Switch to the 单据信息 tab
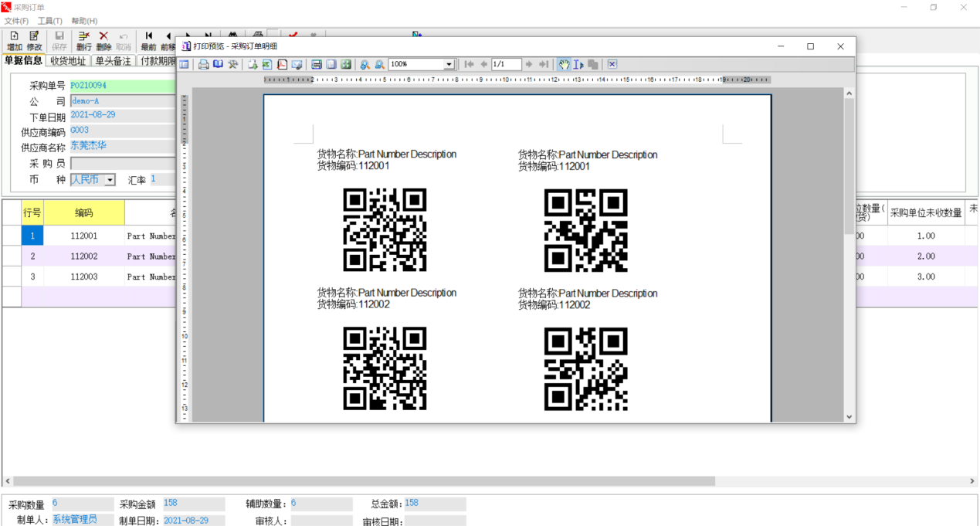Image resolution: width=980 pixels, height=526 pixels. click(23, 60)
